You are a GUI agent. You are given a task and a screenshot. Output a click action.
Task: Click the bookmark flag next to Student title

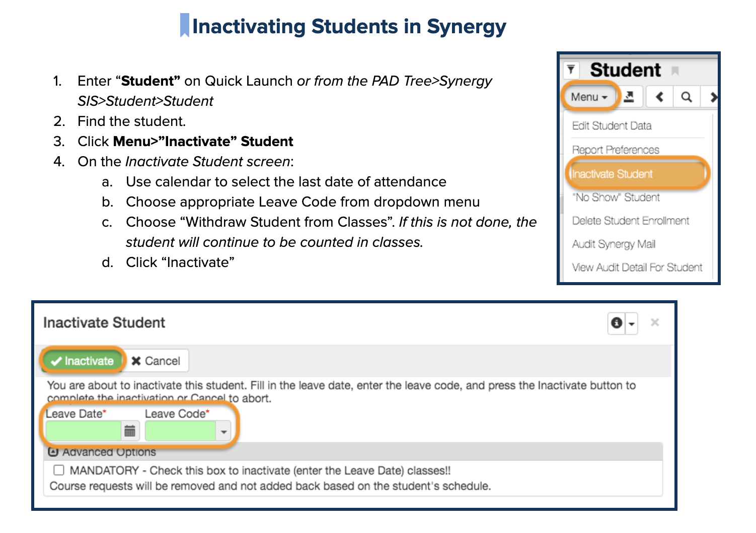tap(675, 71)
